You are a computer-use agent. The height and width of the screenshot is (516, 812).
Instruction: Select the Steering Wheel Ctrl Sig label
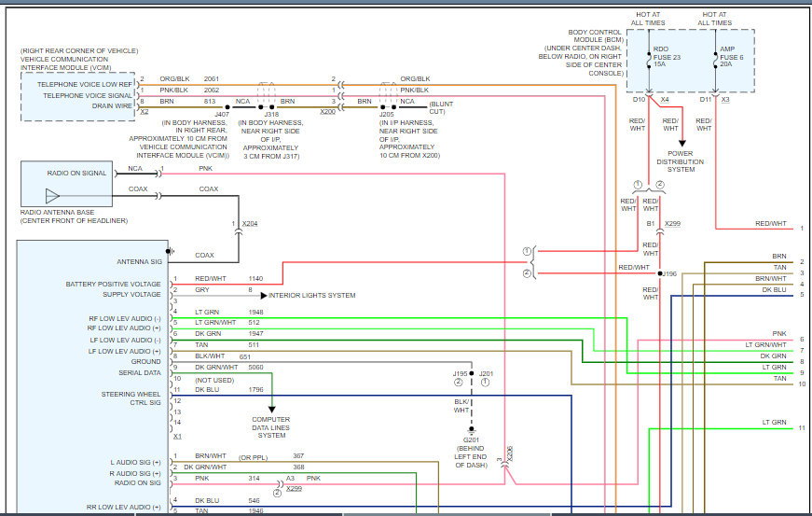coord(131,398)
